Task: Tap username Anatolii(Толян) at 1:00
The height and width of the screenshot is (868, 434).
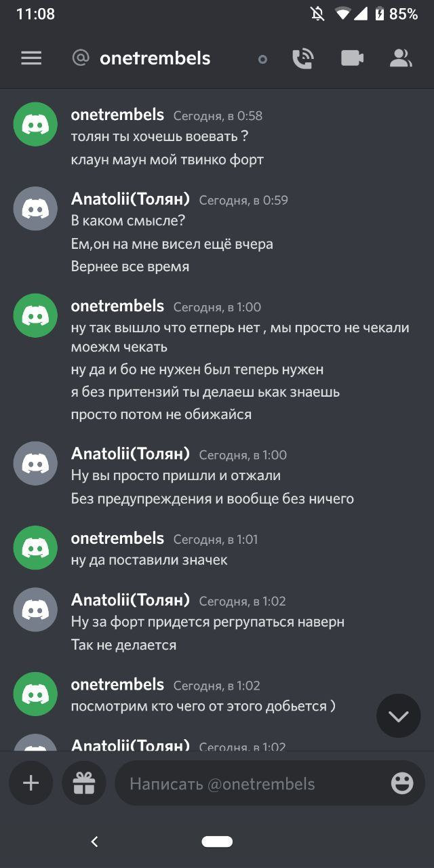Action: click(130, 454)
